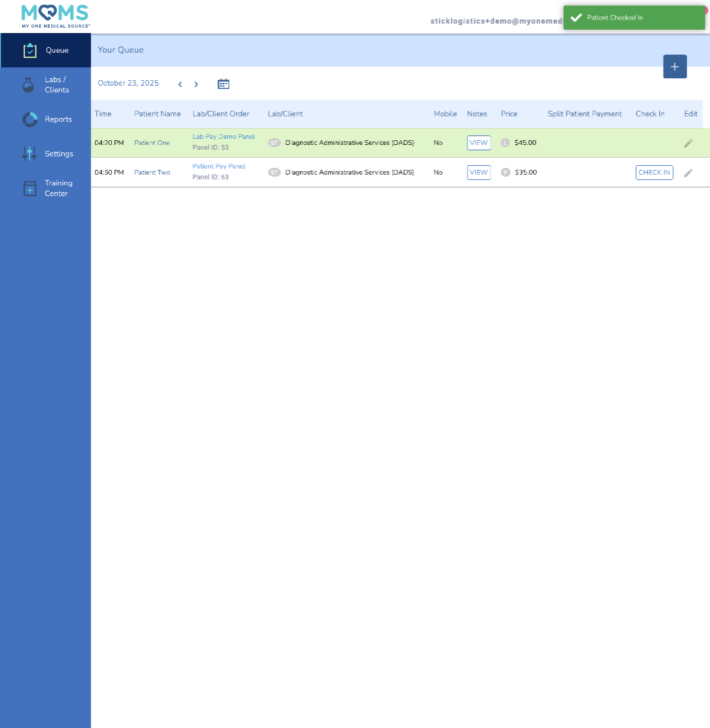The image size is (710, 728).
Task: Open the Patient Pay Panel order link
Action: click(x=219, y=166)
